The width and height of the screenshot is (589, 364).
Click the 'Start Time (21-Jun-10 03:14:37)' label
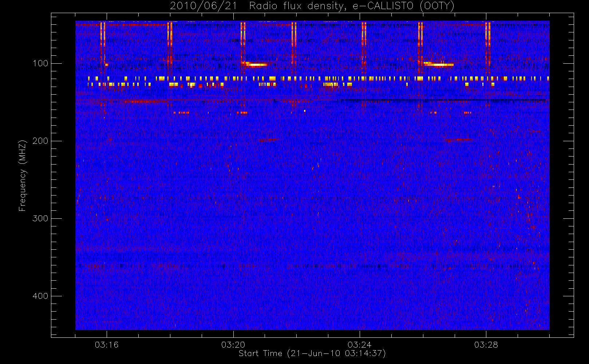(312, 353)
